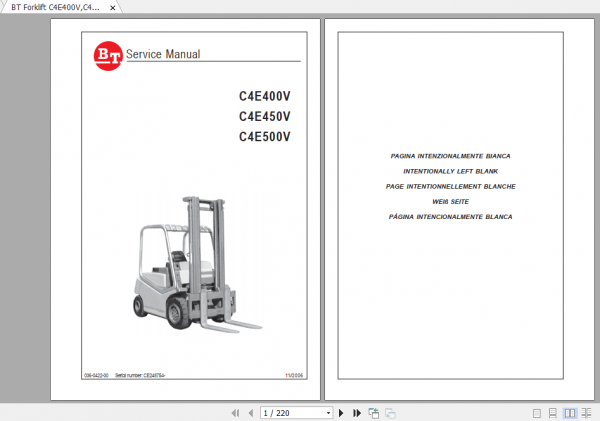Click 'PAGINA INTENZIONALMENTE BIANCA' text
The width and height of the screenshot is (600, 421).
[x=450, y=156]
